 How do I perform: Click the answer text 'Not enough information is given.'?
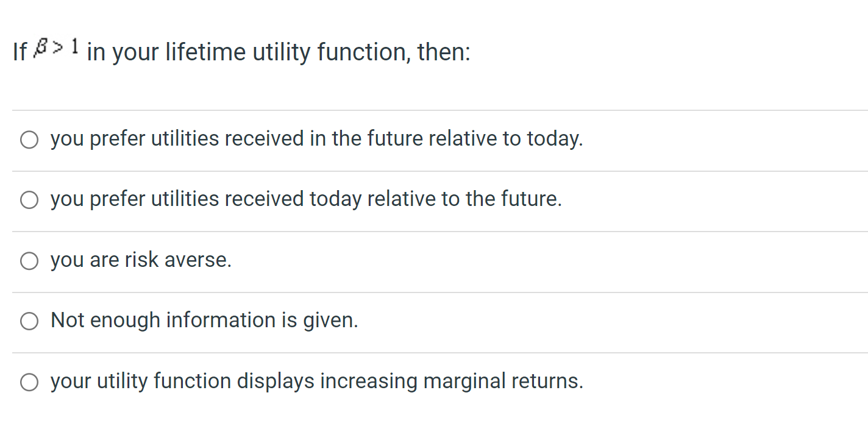[x=205, y=320]
